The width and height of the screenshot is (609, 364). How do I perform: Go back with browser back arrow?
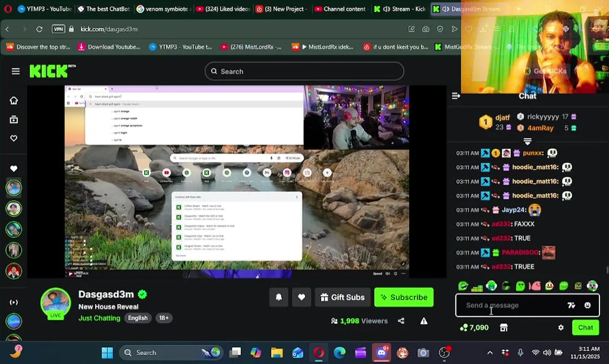pos(7,29)
